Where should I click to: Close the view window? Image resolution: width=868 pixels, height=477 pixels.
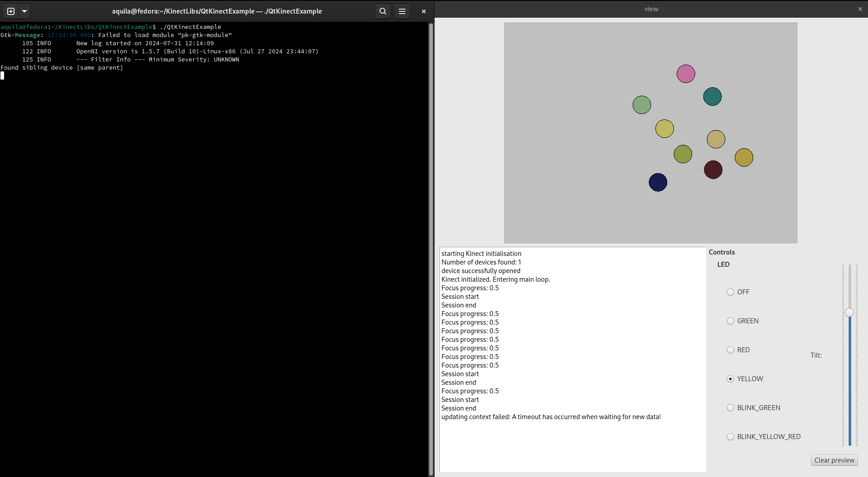click(860, 9)
